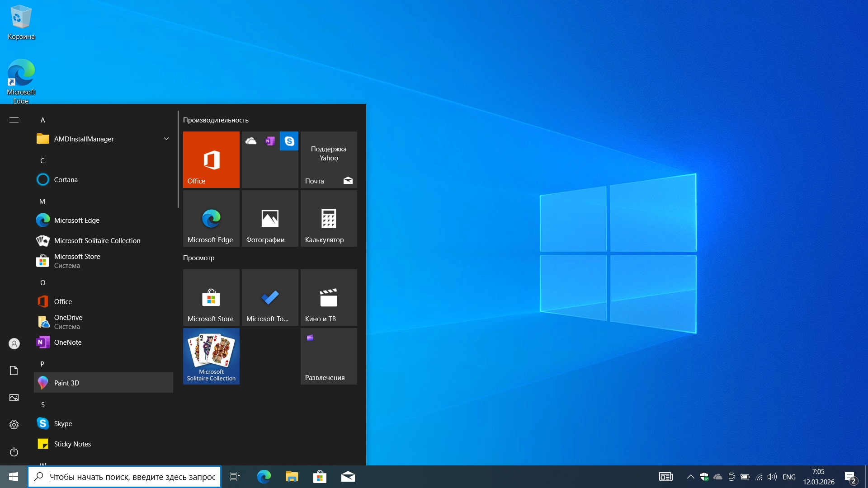This screenshot has width=868, height=488.
Task: Launch Calculator from the Калькулятор tile
Action: [x=329, y=218]
